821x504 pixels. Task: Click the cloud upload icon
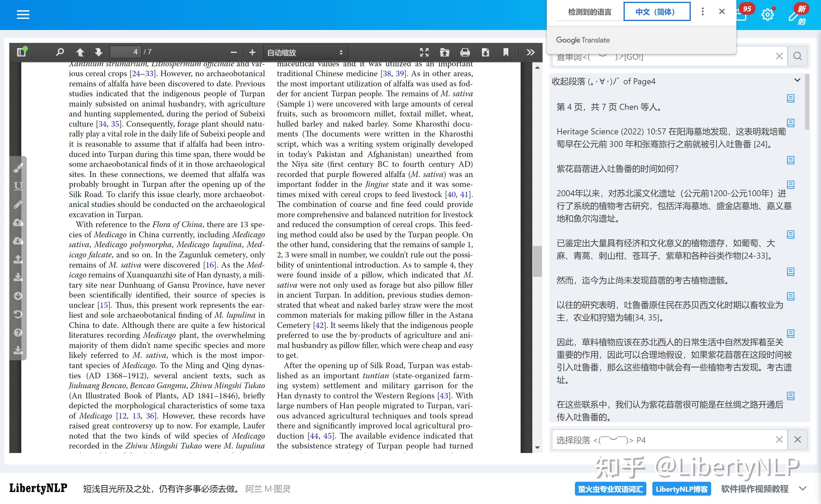(x=18, y=223)
